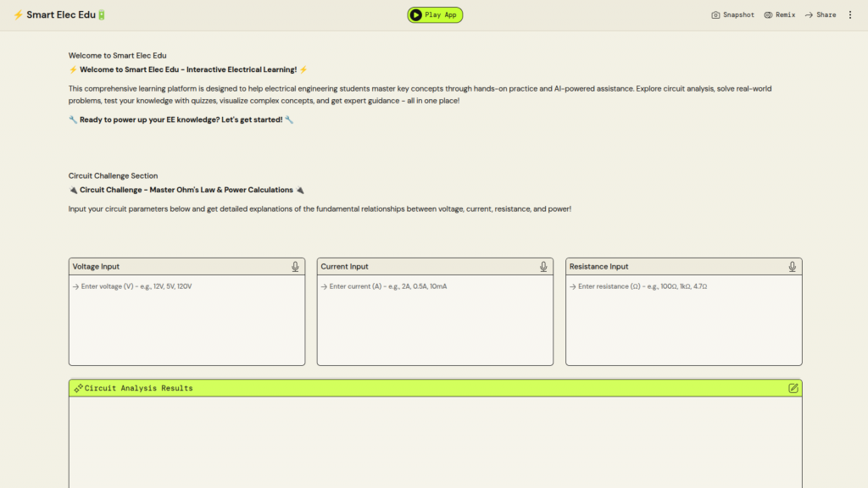Click the Voltage Input header label
The width and height of the screenshot is (868, 488).
96,267
